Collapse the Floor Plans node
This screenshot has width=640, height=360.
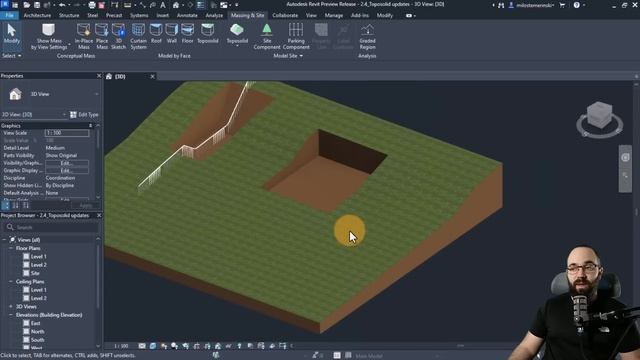click(11, 248)
